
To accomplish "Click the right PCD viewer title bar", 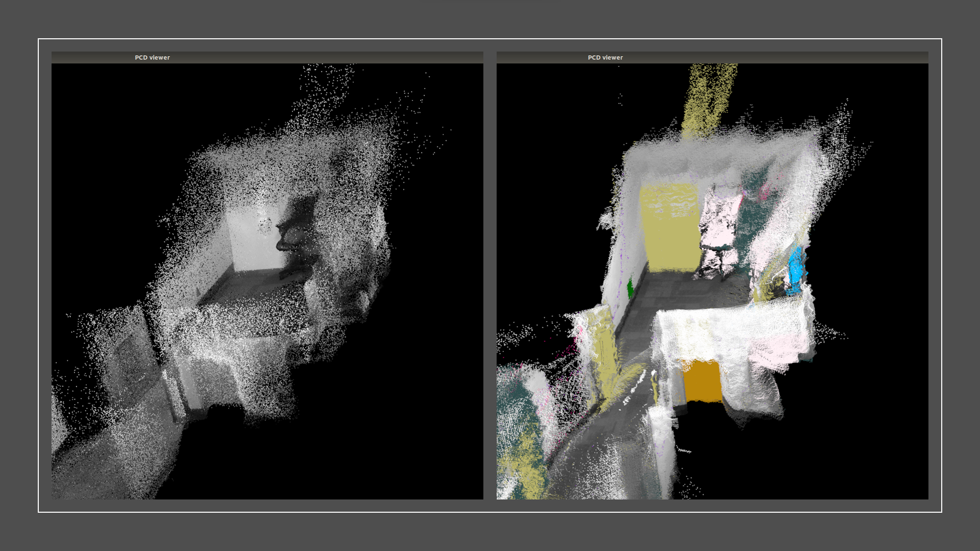I will (712, 58).
